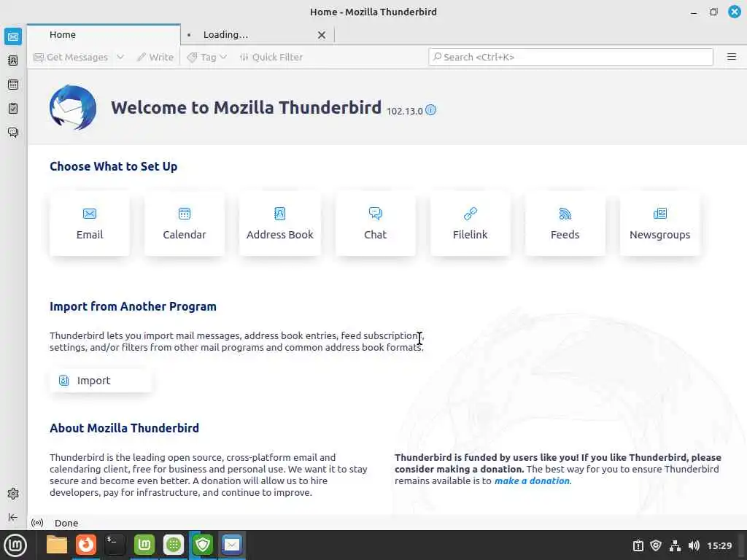Click Thunderbird mail icon in taskbar

coord(232,545)
